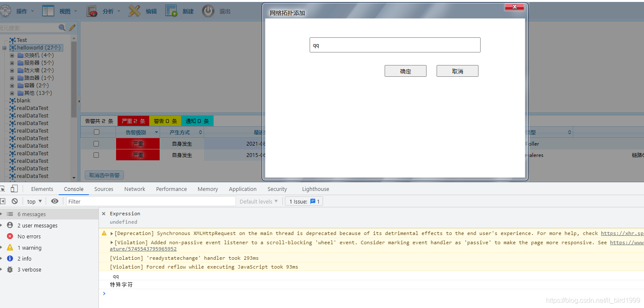644x308 pixels.
Task: Open the 操作 gear menu icon
Action: (x=6, y=10)
